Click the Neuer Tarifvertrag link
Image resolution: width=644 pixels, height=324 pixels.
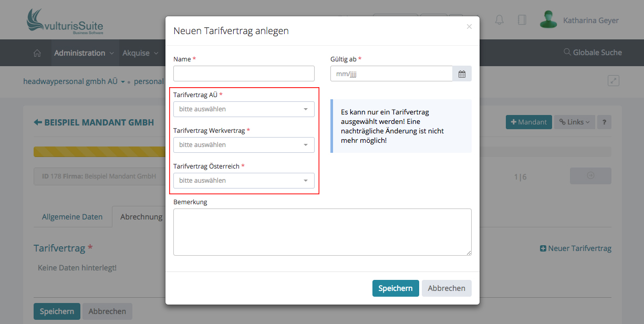[576, 248]
